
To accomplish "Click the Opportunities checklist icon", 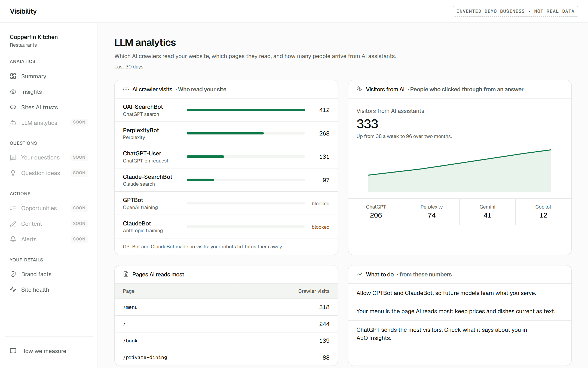I will pyautogui.click(x=13, y=208).
